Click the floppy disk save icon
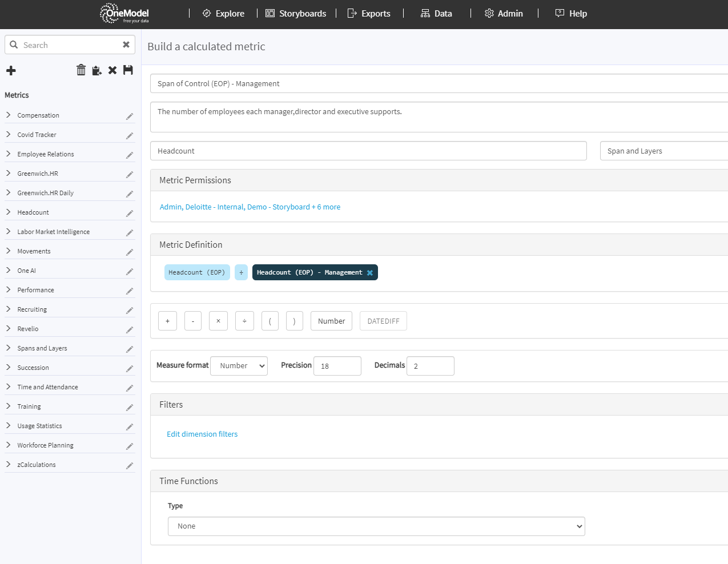The height and width of the screenshot is (564, 728). coord(128,70)
